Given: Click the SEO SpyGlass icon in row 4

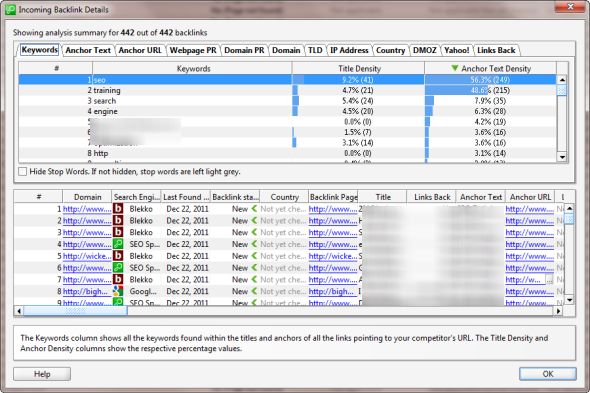Looking at the screenshot, I should pyautogui.click(x=118, y=244).
